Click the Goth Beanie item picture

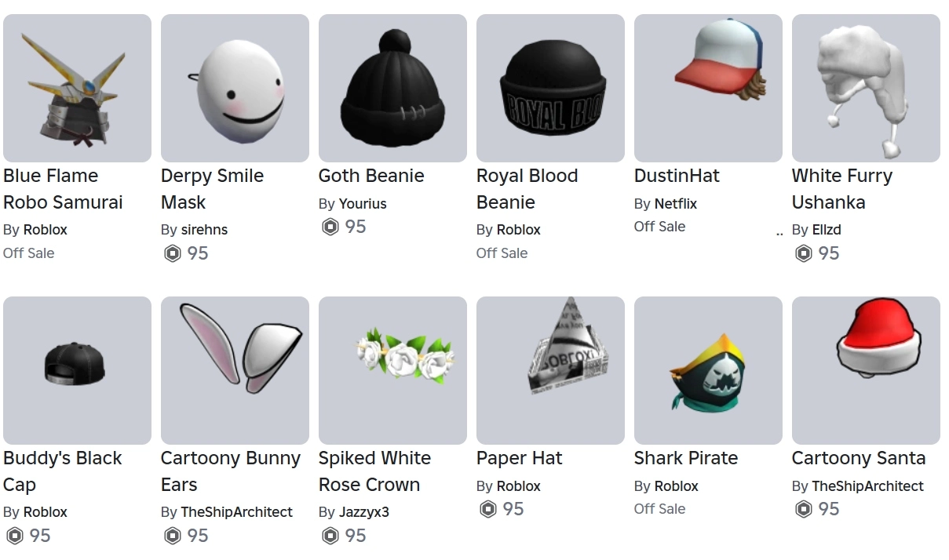[x=392, y=88]
